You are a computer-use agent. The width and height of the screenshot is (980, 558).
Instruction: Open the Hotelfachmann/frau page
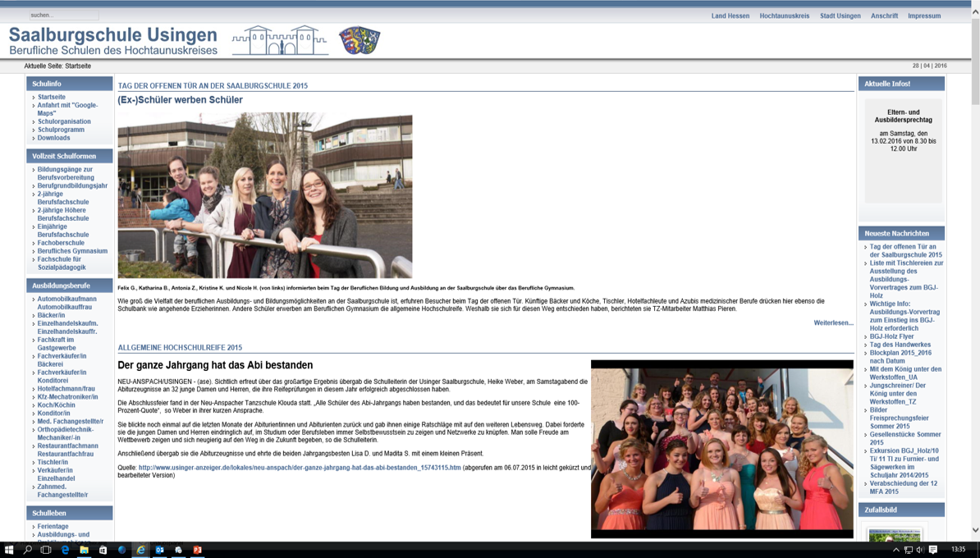(66, 388)
